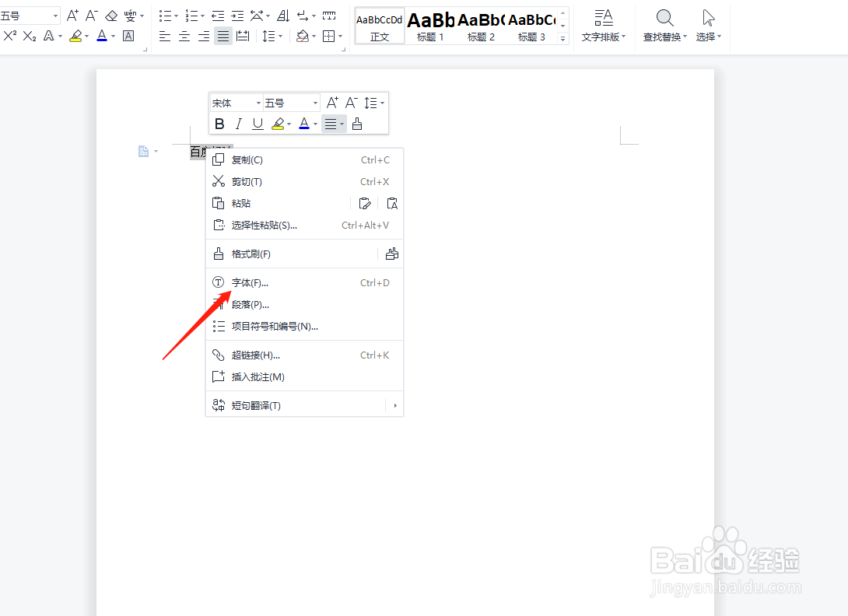Screen dimensions: 848x616
Task: Align text right in ribbon
Action: [204, 37]
